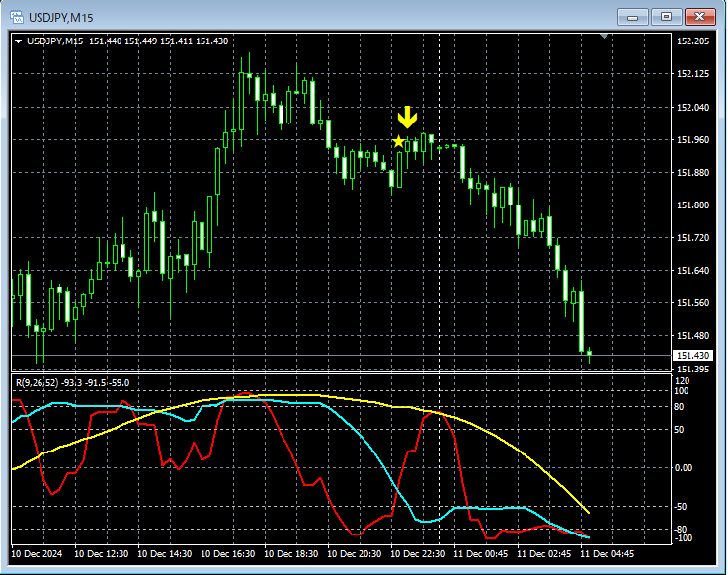Click the 151.720 price scale value
This screenshot has height=575, width=728.
(692, 238)
